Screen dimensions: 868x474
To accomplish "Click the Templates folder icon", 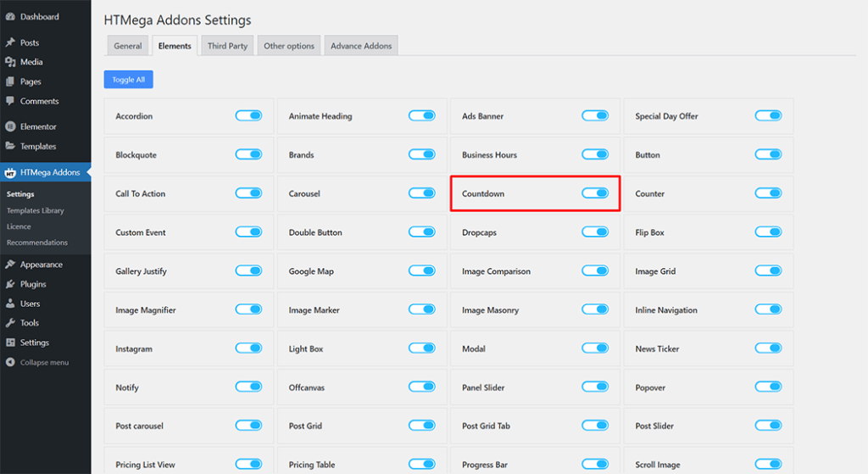I will 10,146.
